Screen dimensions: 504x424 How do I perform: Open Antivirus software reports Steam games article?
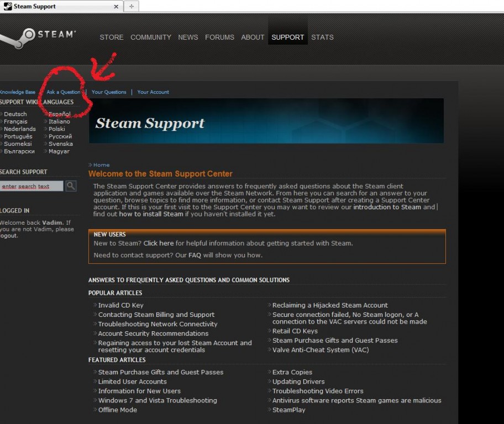(357, 400)
